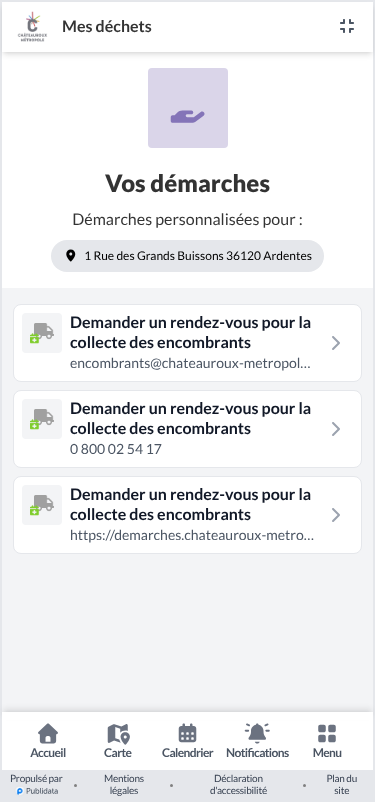Open the Notifications bell tab

[257, 741]
